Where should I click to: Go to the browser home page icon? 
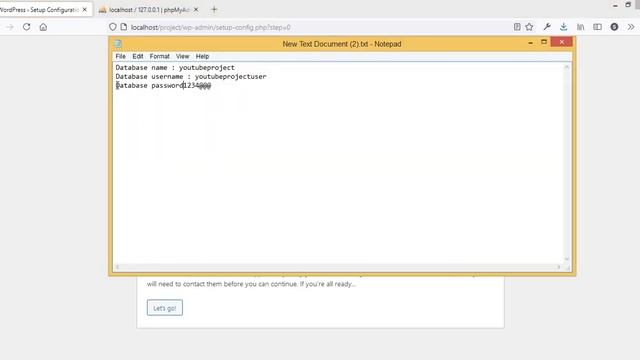43,27
